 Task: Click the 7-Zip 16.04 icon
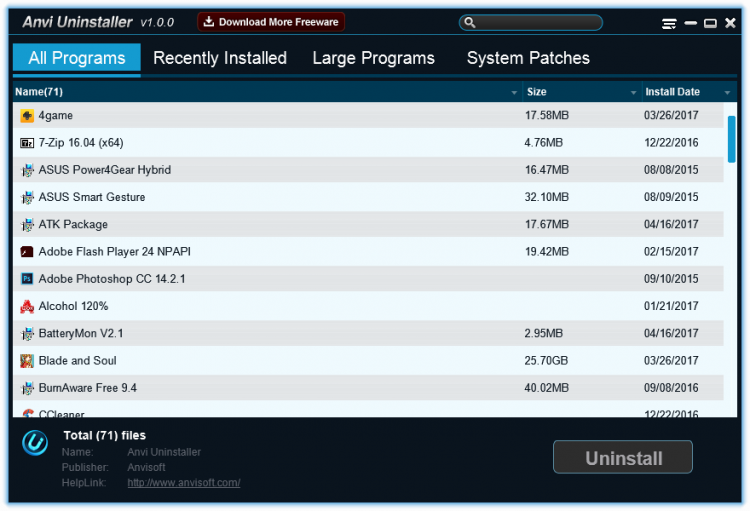click(27, 143)
